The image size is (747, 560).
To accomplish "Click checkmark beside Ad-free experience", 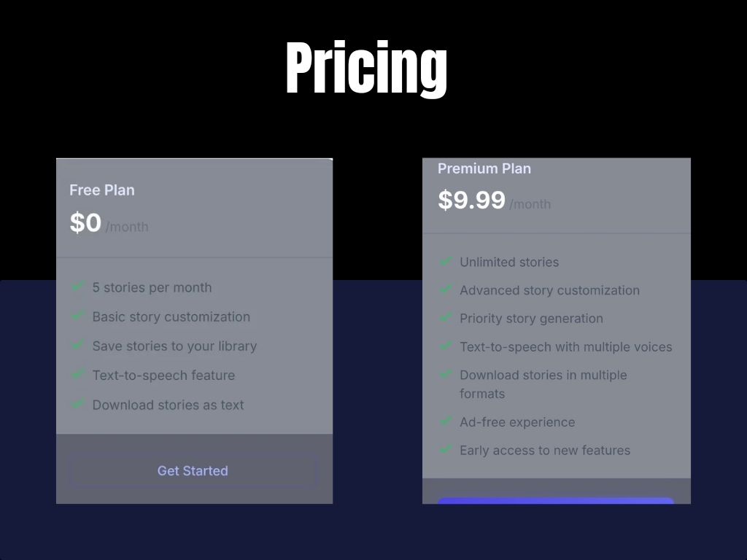I will coord(446,421).
